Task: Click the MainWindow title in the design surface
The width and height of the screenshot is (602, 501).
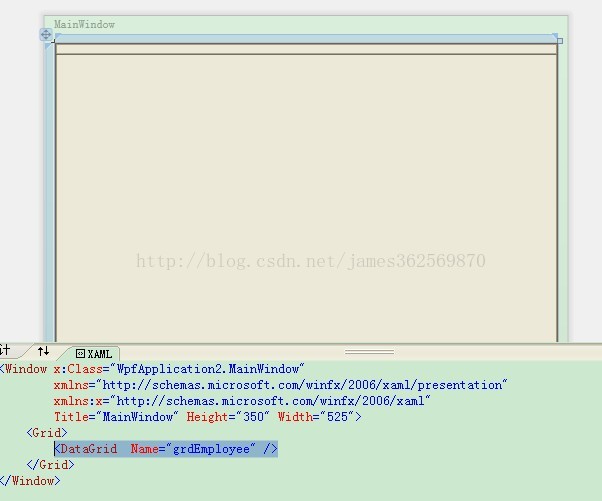Action: pos(84,25)
